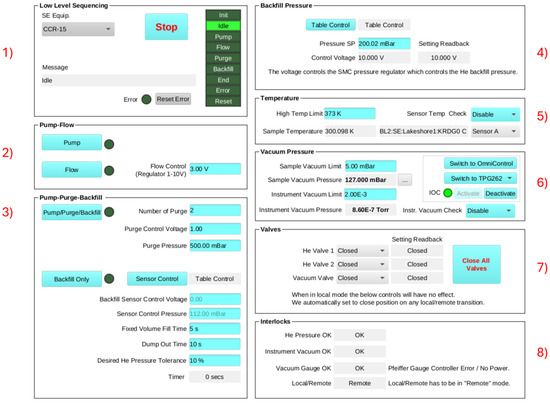Image resolution: width=550 pixels, height=404 pixels.
Task: Select the Purge step in sequence list
Action: pyautogui.click(x=223, y=58)
